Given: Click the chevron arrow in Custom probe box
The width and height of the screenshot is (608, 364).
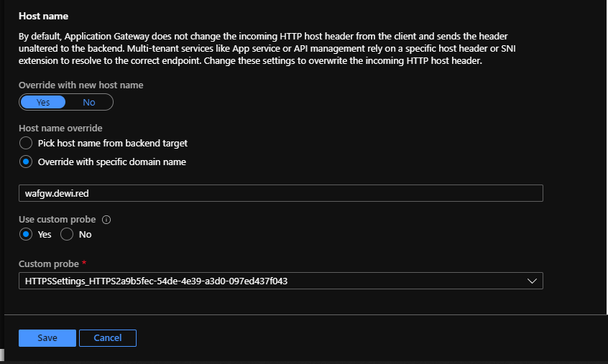Looking at the screenshot, I should [x=532, y=281].
